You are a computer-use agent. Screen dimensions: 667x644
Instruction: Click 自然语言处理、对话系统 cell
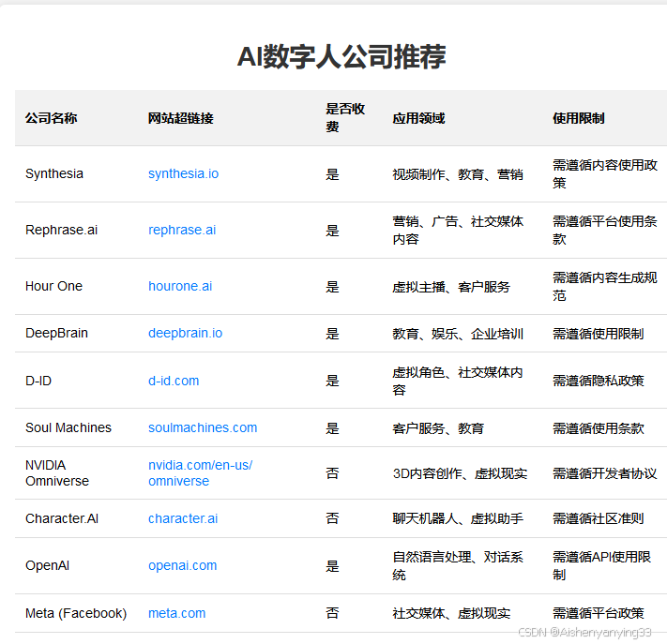click(x=458, y=566)
